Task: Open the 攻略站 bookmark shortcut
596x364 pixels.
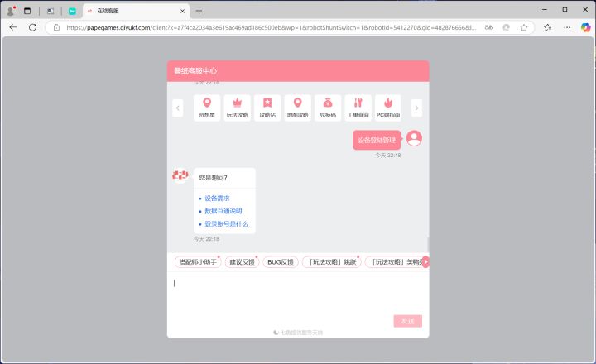Action: (x=267, y=108)
